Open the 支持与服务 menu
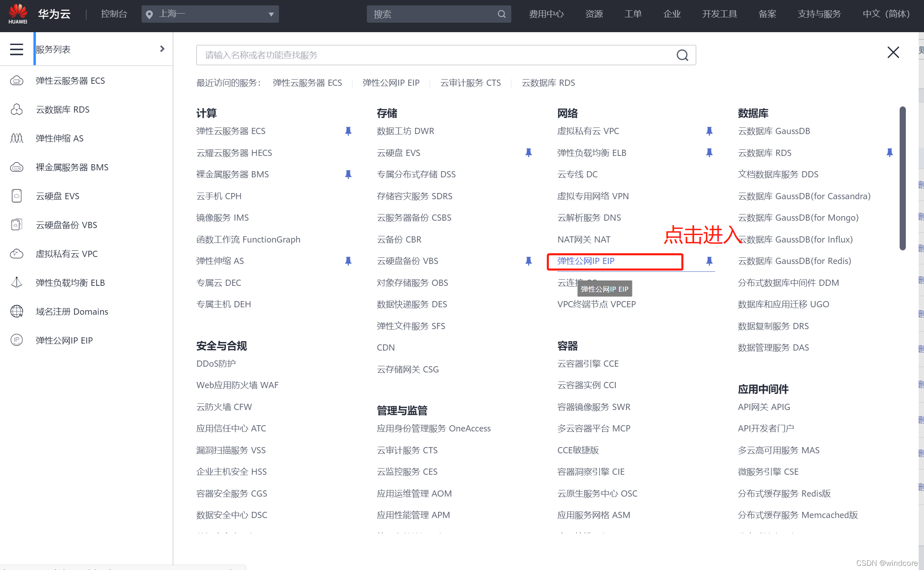Viewport: 924px width, 570px height. tap(819, 14)
